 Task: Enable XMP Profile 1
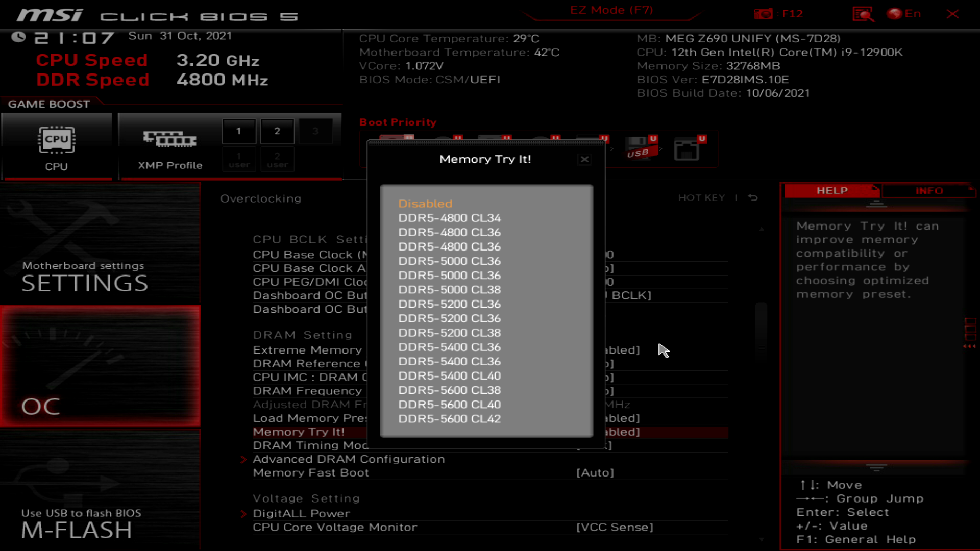point(239,131)
